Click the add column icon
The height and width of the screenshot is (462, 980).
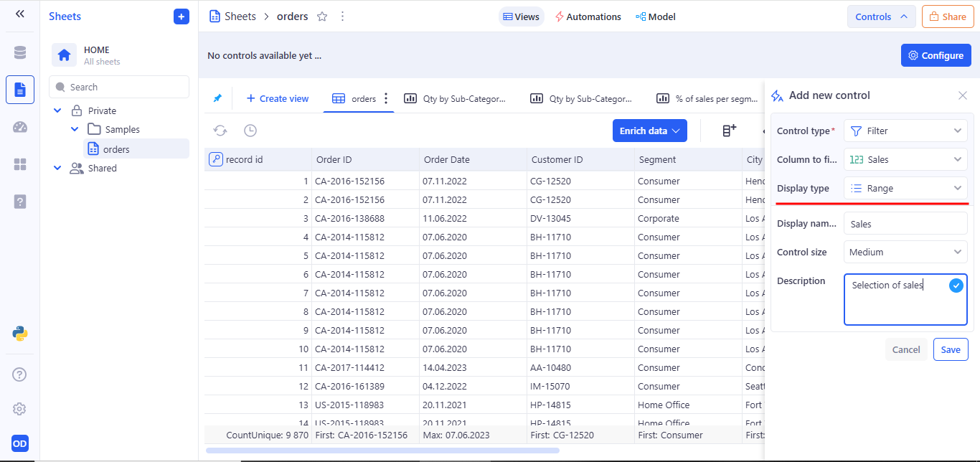tap(729, 131)
